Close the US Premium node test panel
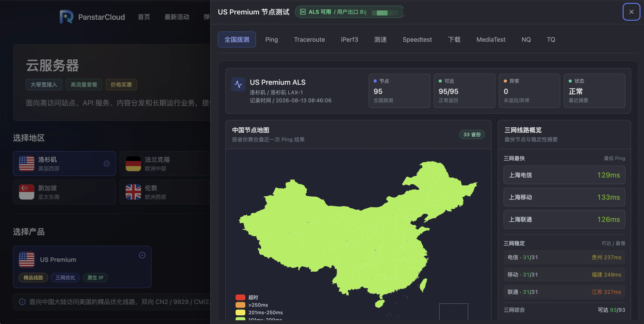Viewport: 644px width, 324px height. pyautogui.click(x=631, y=12)
